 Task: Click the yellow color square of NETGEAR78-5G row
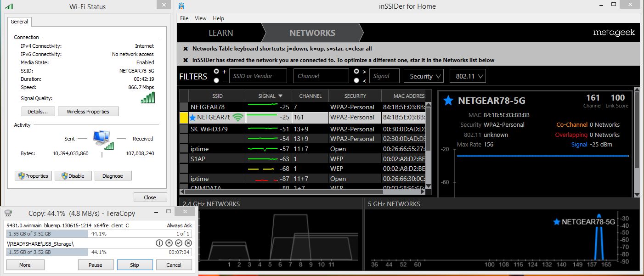[x=184, y=118]
